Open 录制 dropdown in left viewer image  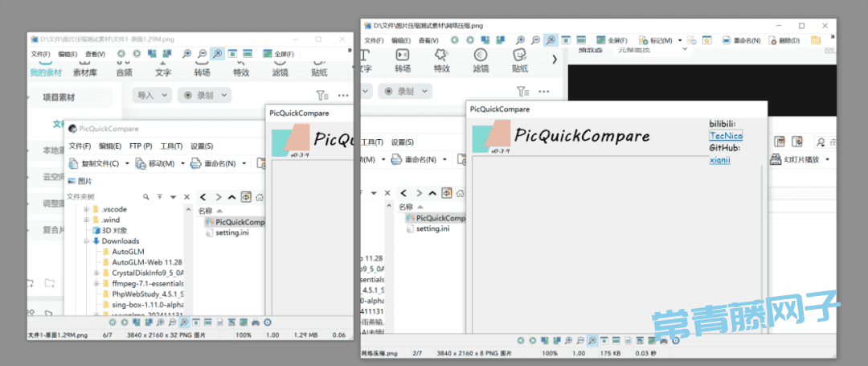click(x=203, y=95)
